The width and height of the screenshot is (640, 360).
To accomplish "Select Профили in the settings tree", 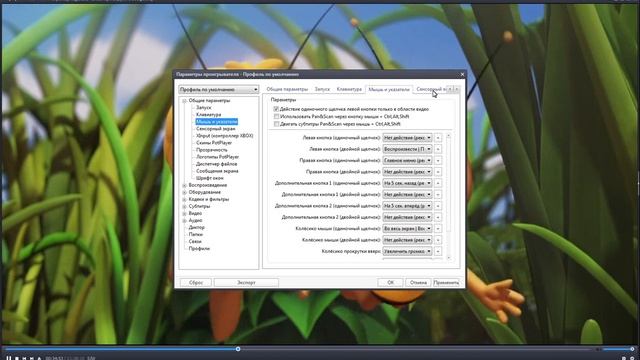I will coord(199,248).
